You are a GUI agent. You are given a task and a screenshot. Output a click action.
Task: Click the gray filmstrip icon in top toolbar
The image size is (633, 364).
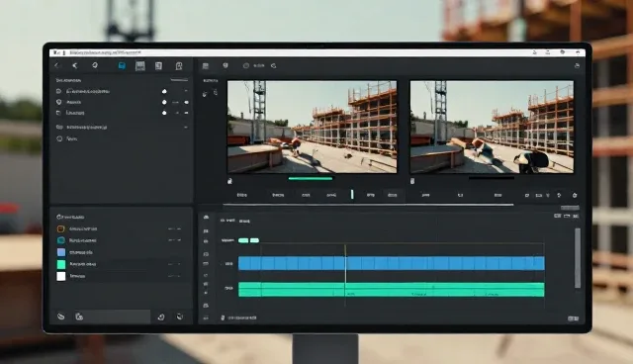pos(140,65)
